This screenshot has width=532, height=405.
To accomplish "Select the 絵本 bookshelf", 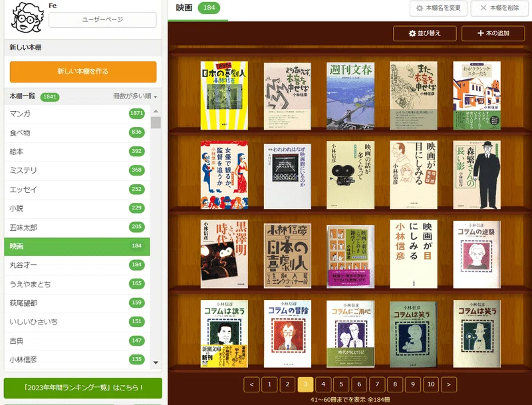I will point(77,152).
